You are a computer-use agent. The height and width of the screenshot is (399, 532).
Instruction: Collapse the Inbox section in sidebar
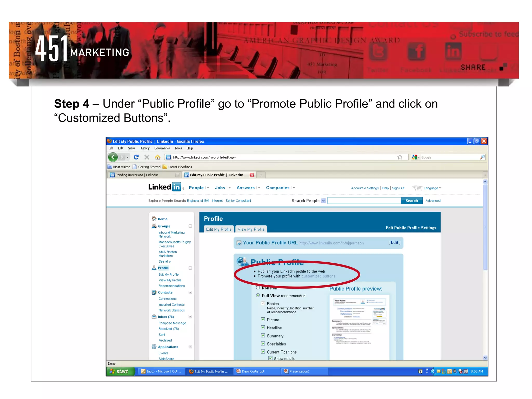[190, 317]
